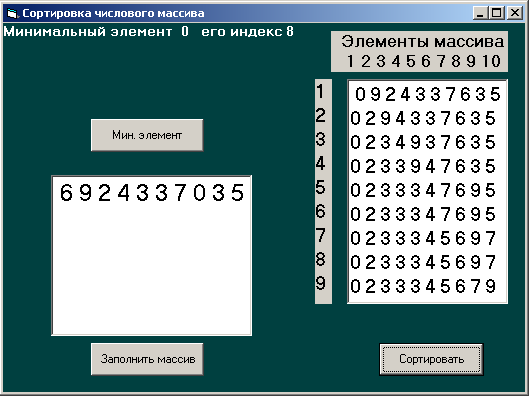Viewport: 529px width, 396px height.
Task: Click the form icon in title bar
Action: [x=12, y=13]
